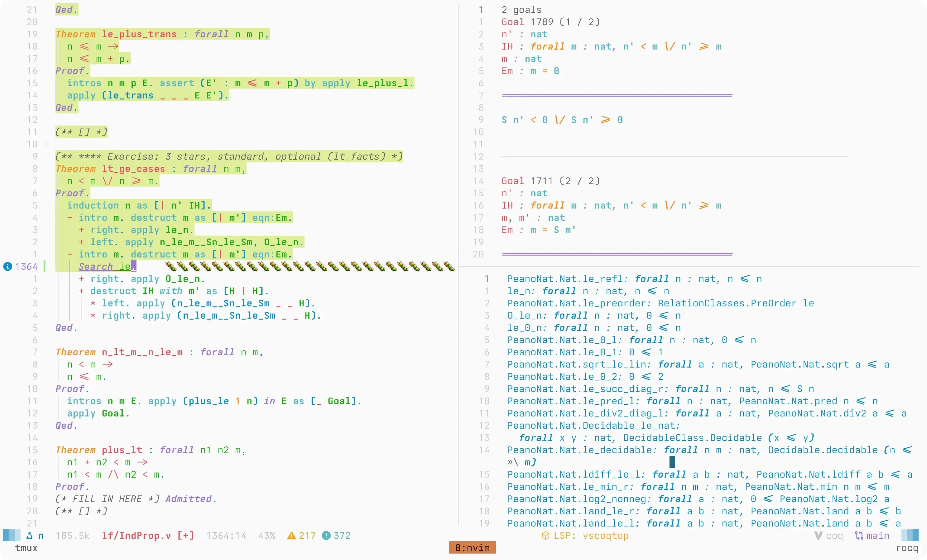
Task: Click the coq filetype V icon
Action: click(818, 536)
